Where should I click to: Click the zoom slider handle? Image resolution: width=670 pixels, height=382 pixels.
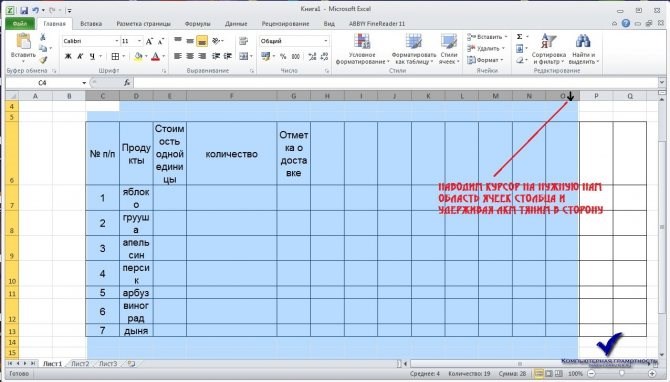coord(621,373)
